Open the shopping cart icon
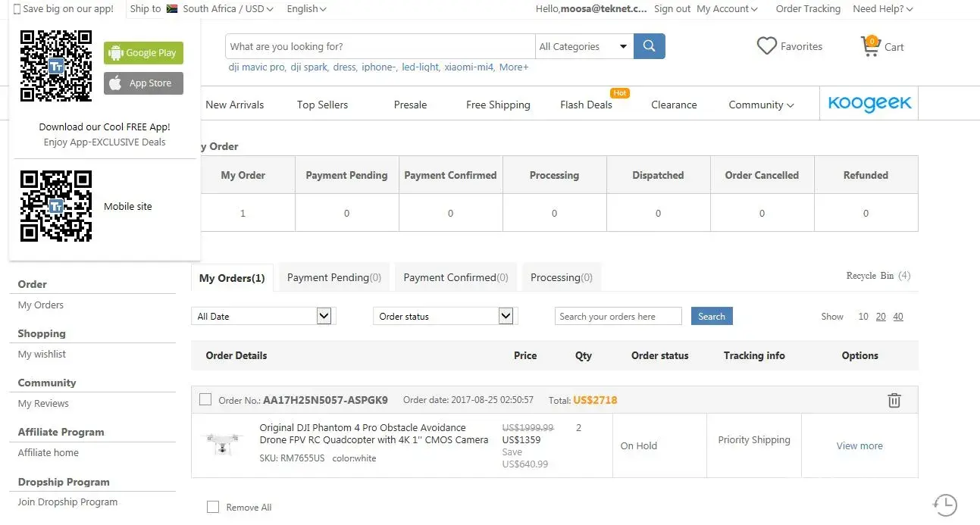The height and width of the screenshot is (525, 980). (870, 46)
